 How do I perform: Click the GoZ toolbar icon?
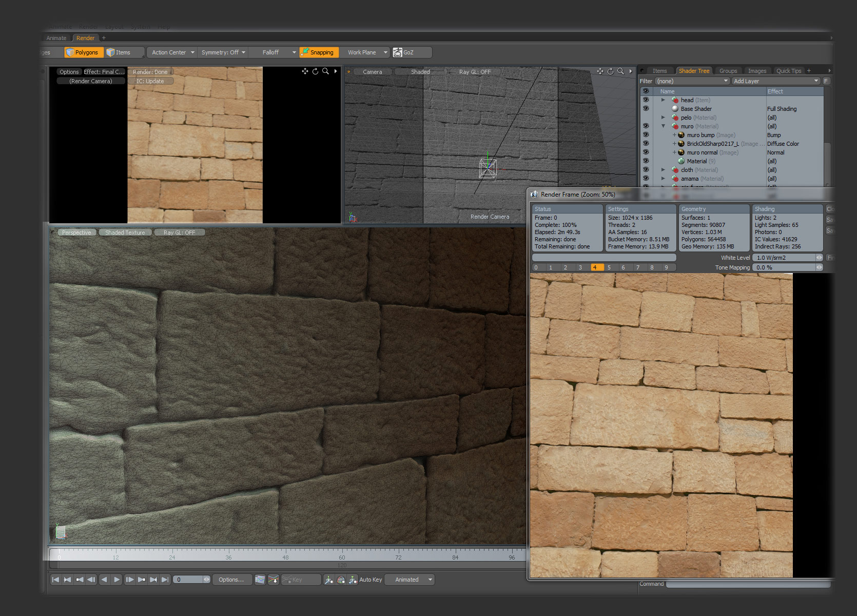point(398,52)
